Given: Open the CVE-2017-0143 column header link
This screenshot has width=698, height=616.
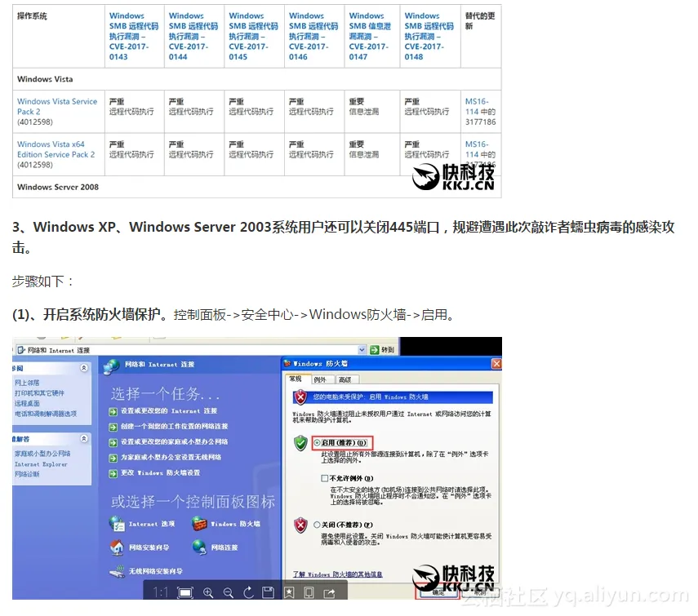Looking at the screenshot, I should [x=134, y=36].
